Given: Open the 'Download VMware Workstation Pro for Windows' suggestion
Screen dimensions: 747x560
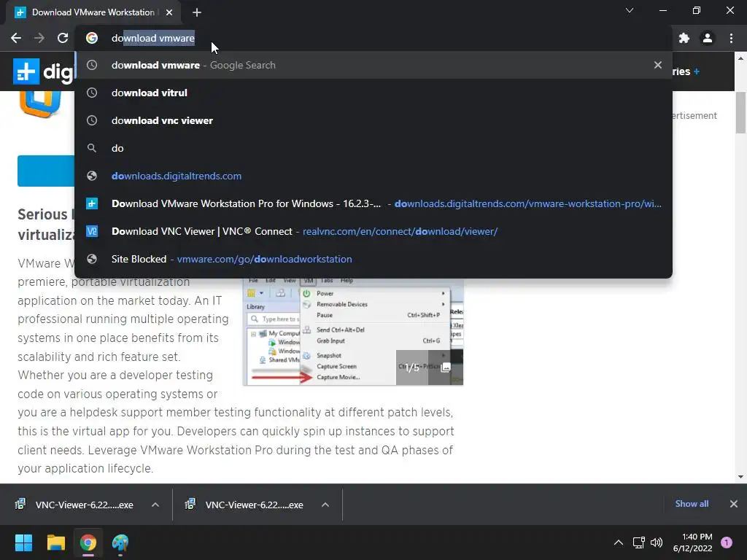Looking at the screenshot, I should [x=373, y=203].
